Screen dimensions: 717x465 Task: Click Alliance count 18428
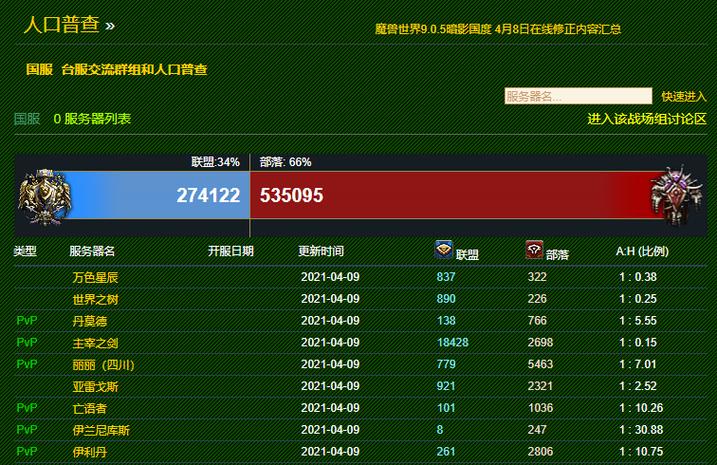452,342
